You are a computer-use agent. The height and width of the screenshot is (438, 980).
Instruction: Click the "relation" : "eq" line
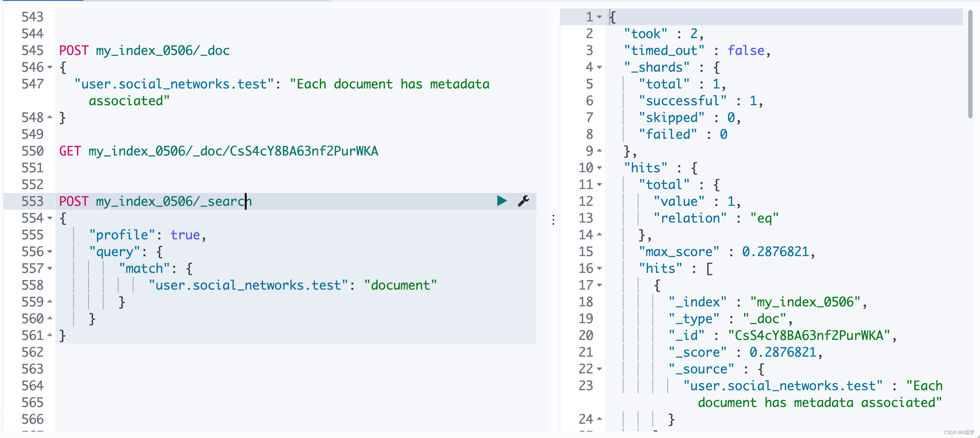(716, 218)
